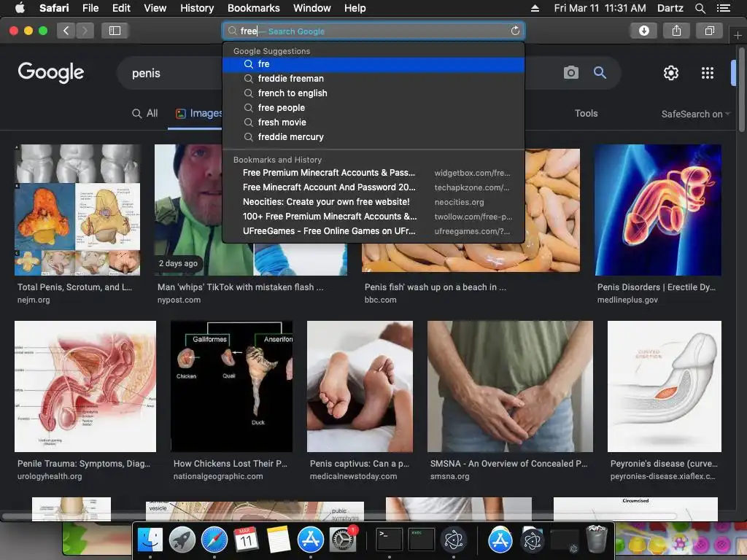Open Google quick settings gear
Viewport: 747px width, 560px height.
click(x=671, y=73)
